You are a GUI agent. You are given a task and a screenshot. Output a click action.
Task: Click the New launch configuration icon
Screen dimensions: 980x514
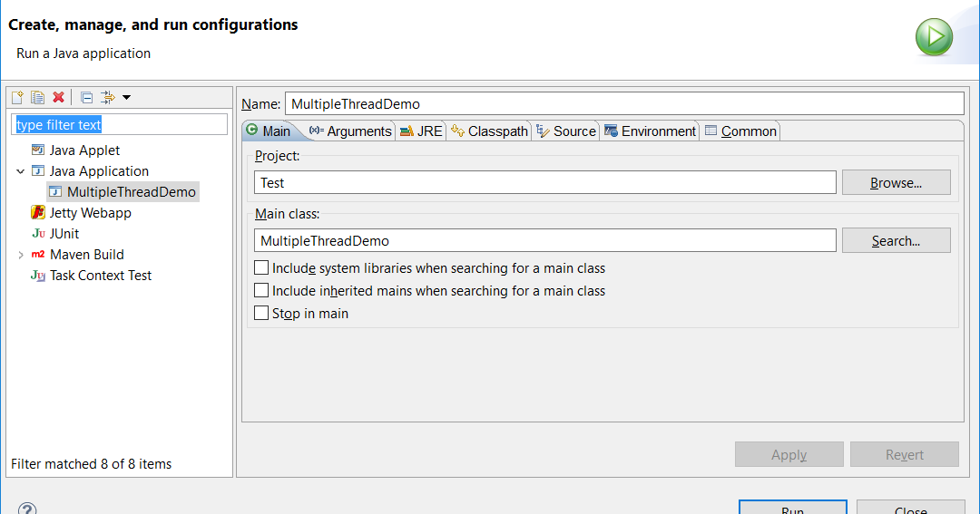click(x=17, y=97)
